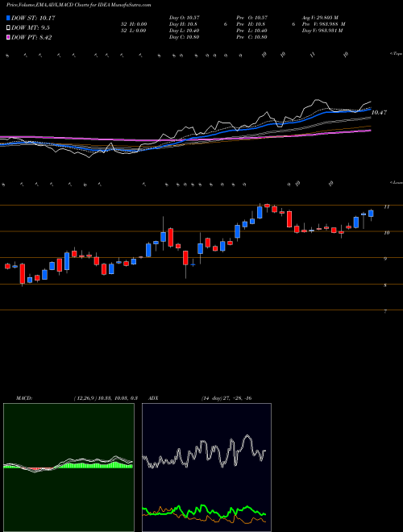
Task: Click the 'MACD:' panel heading
Action: (x=24, y=398)
